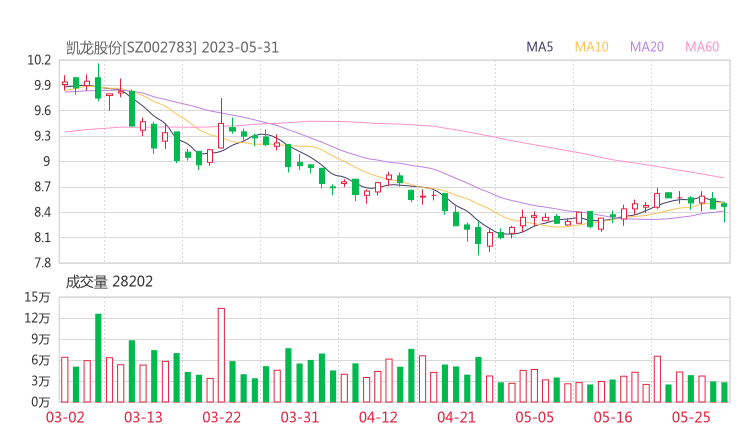Click the 3万 volume axis label
740x440 pixels.
41,381
